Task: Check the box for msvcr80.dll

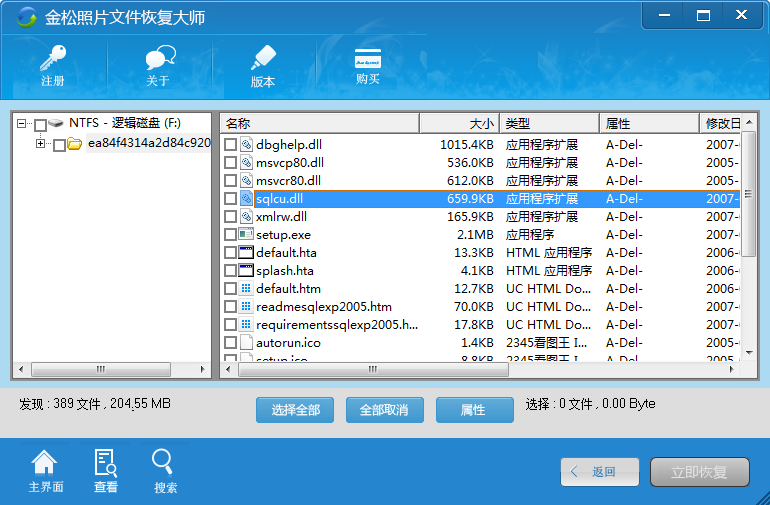Action: point(230,180)
